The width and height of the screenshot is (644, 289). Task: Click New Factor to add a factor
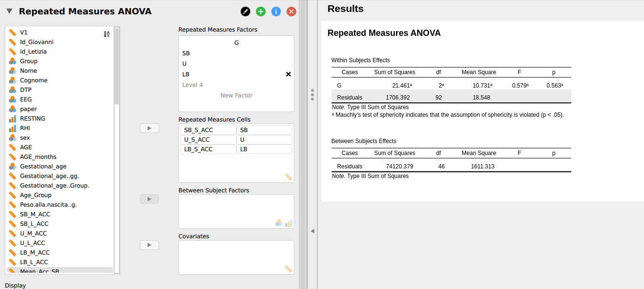coord(236,95)
